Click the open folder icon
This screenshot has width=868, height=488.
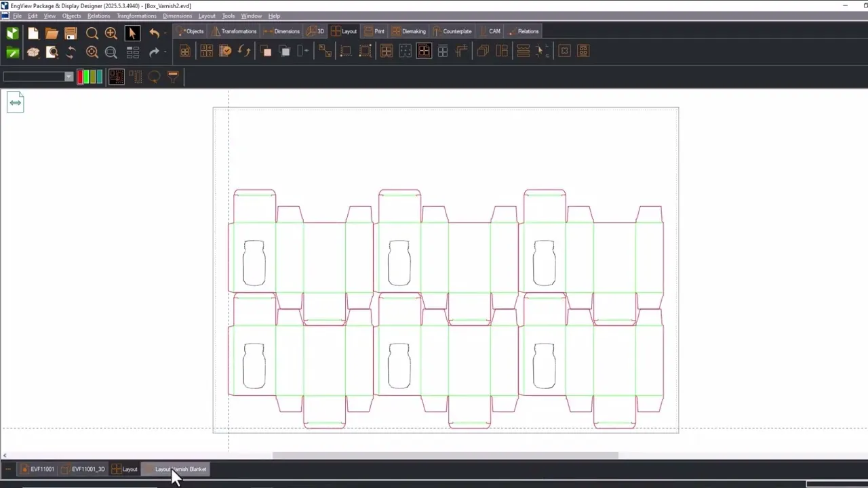point(52,33)
